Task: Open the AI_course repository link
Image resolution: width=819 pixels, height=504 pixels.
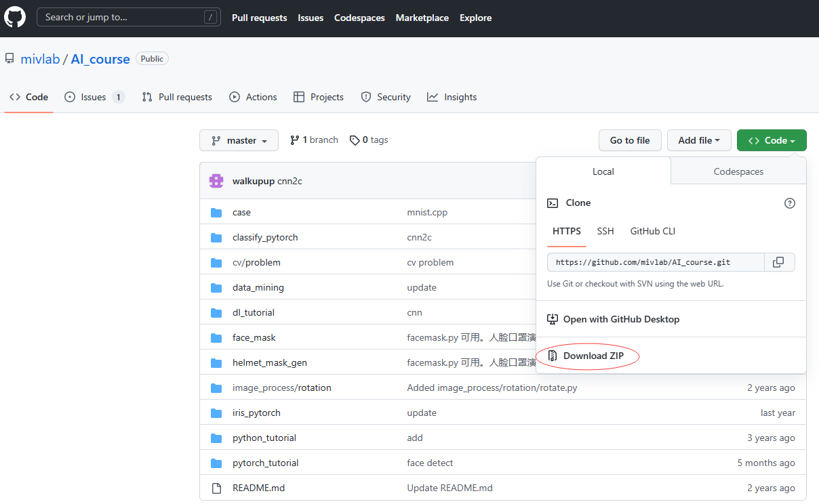Action: tap(100, 59)
